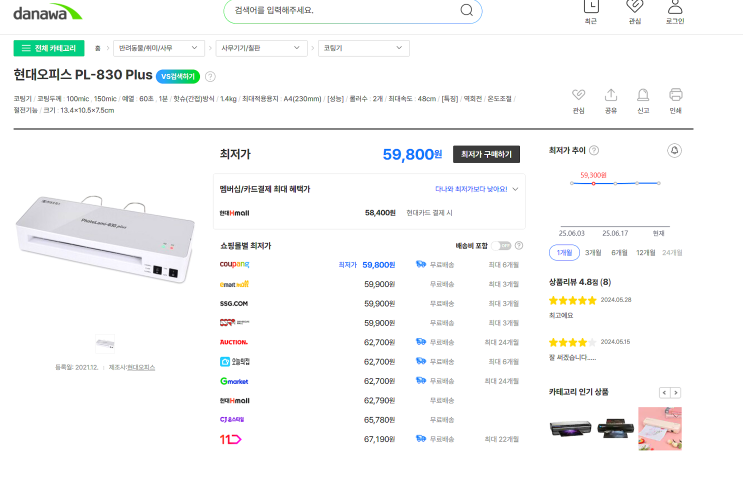Viewport: 743px width, 479px height.
Task: Click the help icon beside 배송비 포함
Action: pyautogui.click(x=519, y=245)
